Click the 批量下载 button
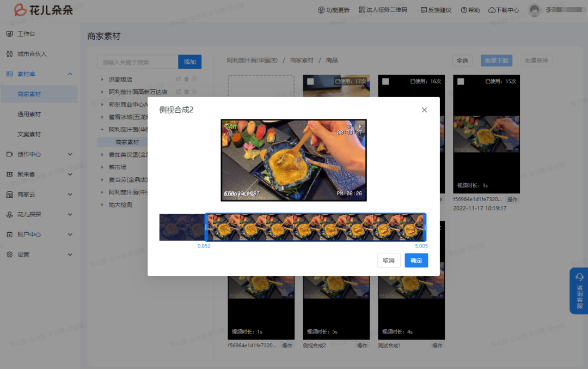Image resolution: width=588 pixels, height=369 pixels. pyautogui.click(x=497, y=61)
